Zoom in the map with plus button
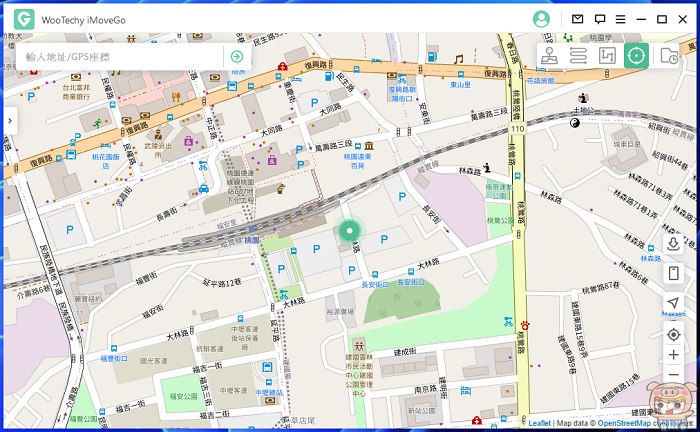 coord(673,355)
